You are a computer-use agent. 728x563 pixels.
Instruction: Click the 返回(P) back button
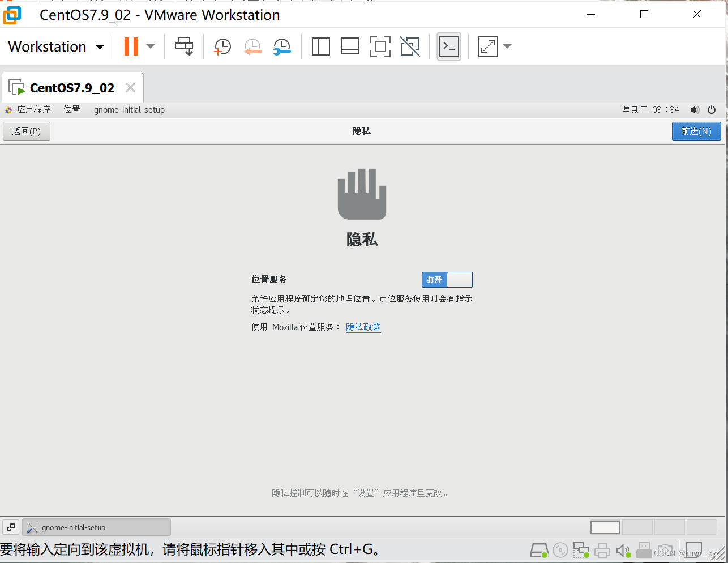[27, 131]
